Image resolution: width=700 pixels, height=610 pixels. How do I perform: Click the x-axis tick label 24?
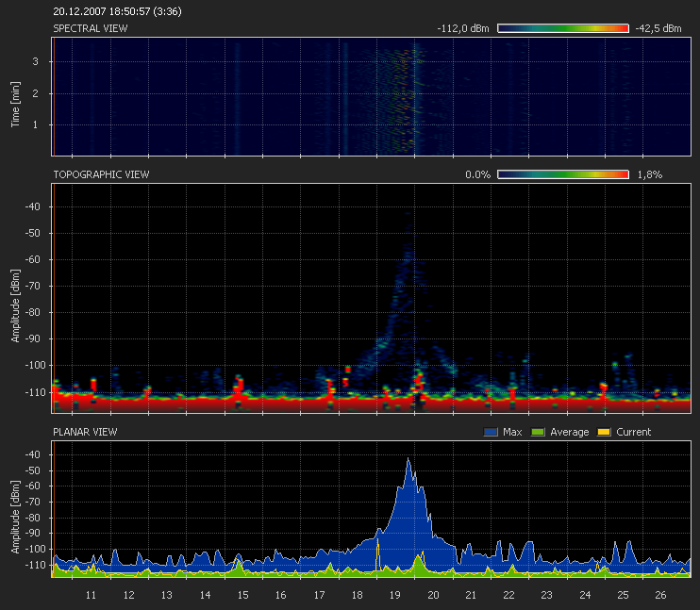pos(585,595)
